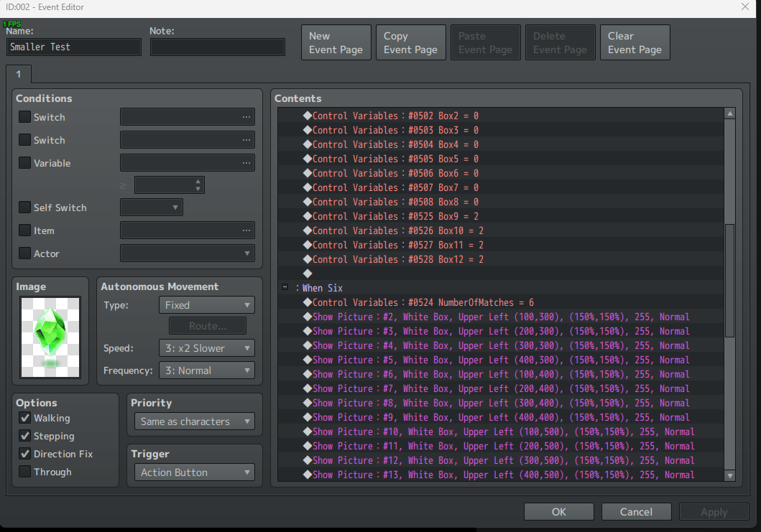Viewport: 761px width, 532px height.
Task: Select the When Six branch line
Action: [x=501, y=288]
